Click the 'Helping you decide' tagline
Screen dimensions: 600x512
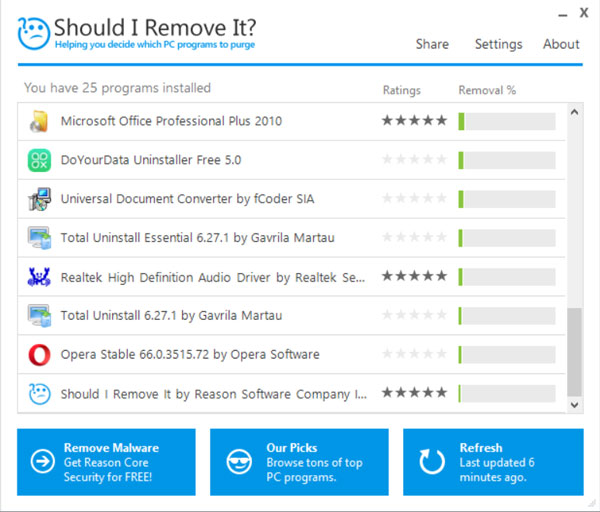point(155,45)
